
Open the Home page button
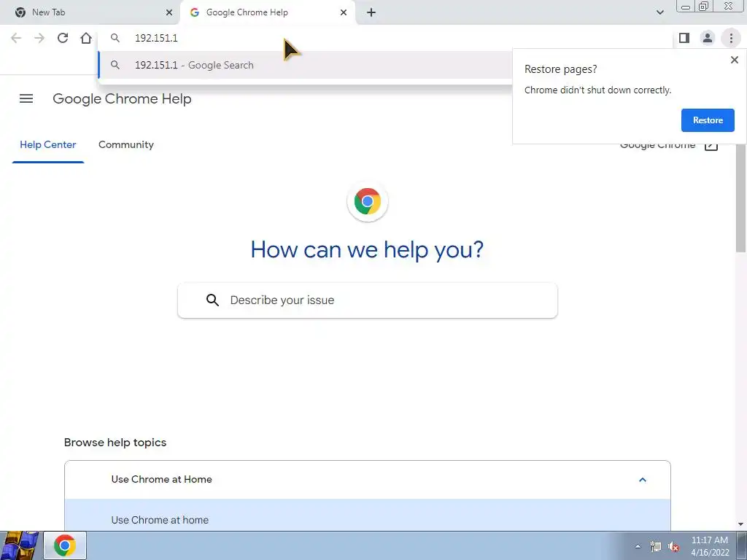coord(86,38)
